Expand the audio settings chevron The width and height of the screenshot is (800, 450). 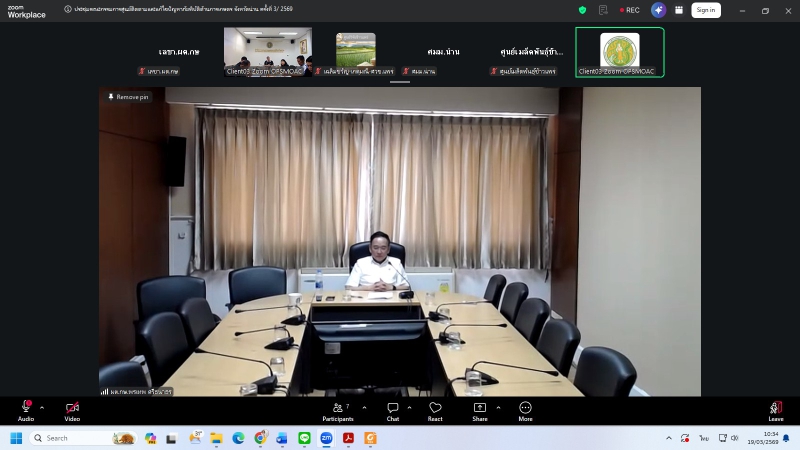[42, 408]
